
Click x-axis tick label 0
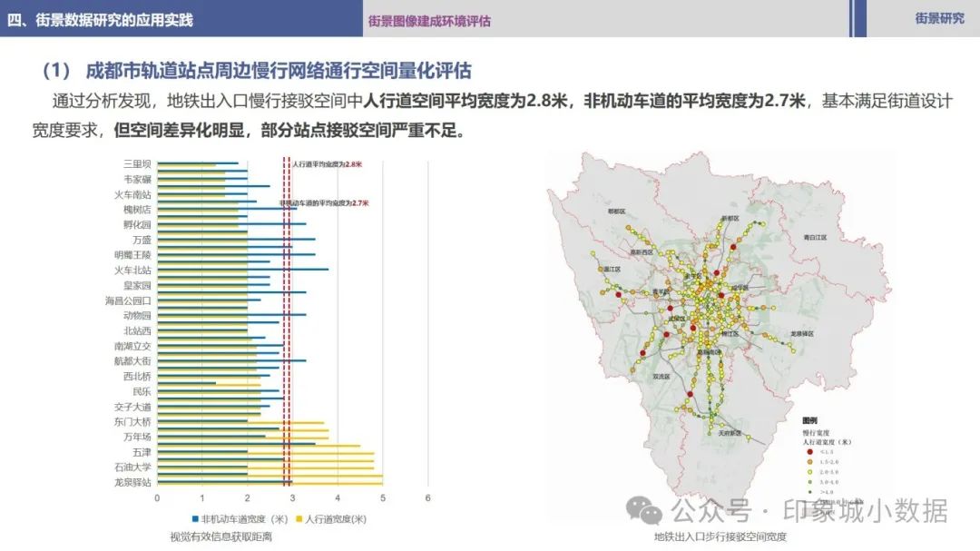[157, 498]
